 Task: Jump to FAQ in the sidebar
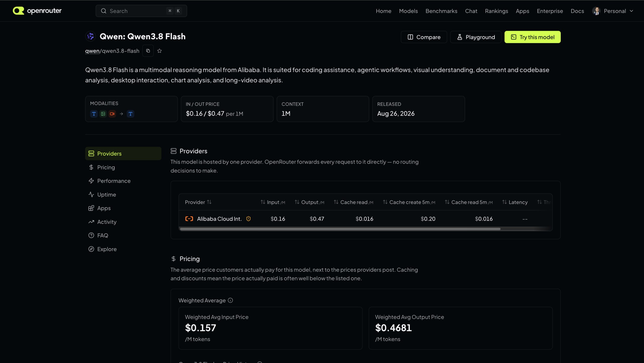[123, 235]
